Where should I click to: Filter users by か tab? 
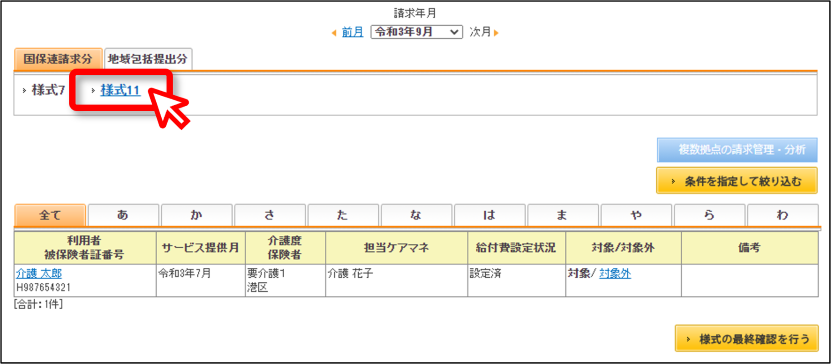click(197, 215)
